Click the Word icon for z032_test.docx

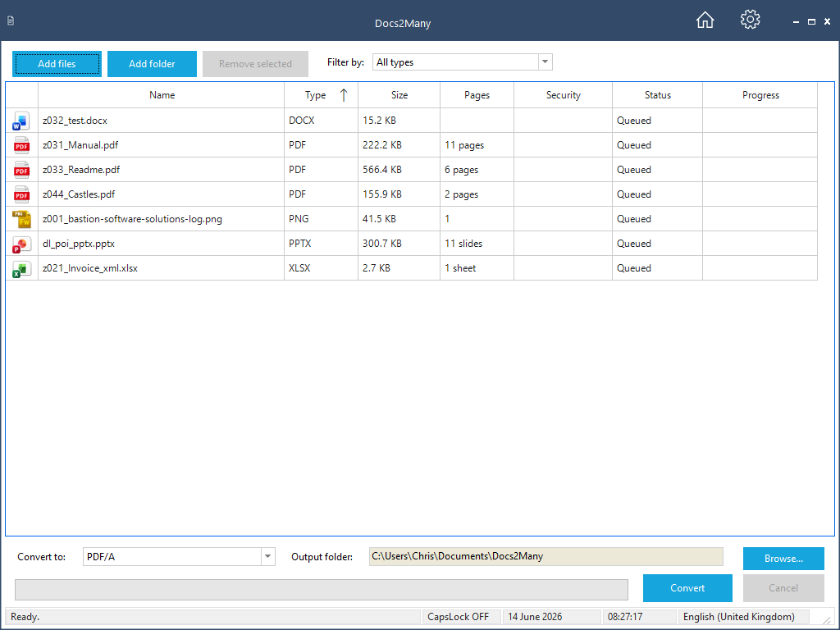click(21, 121)
